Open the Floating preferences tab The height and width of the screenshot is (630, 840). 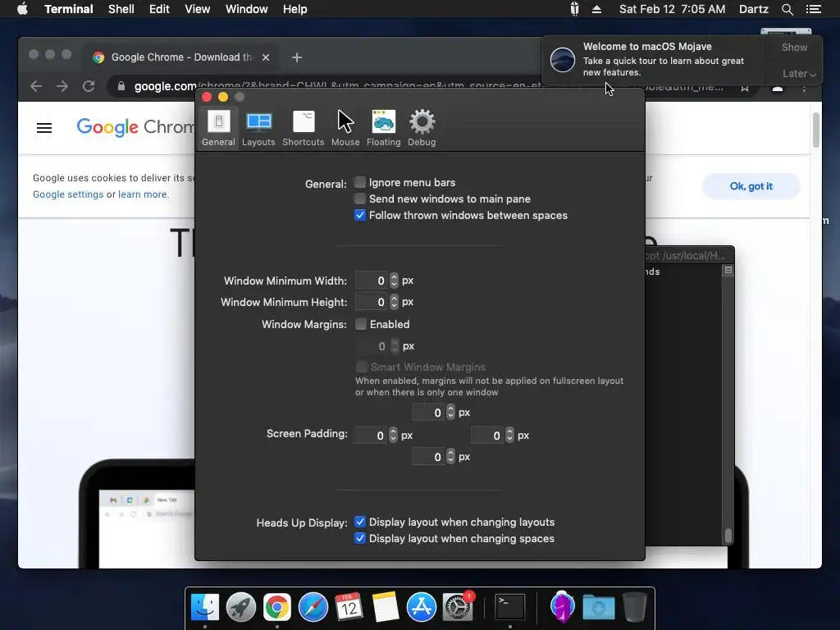[384, 128]
